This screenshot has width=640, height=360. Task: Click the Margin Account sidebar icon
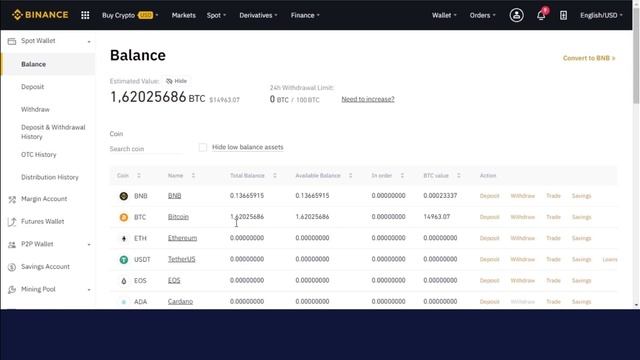[x=12, y=199]
